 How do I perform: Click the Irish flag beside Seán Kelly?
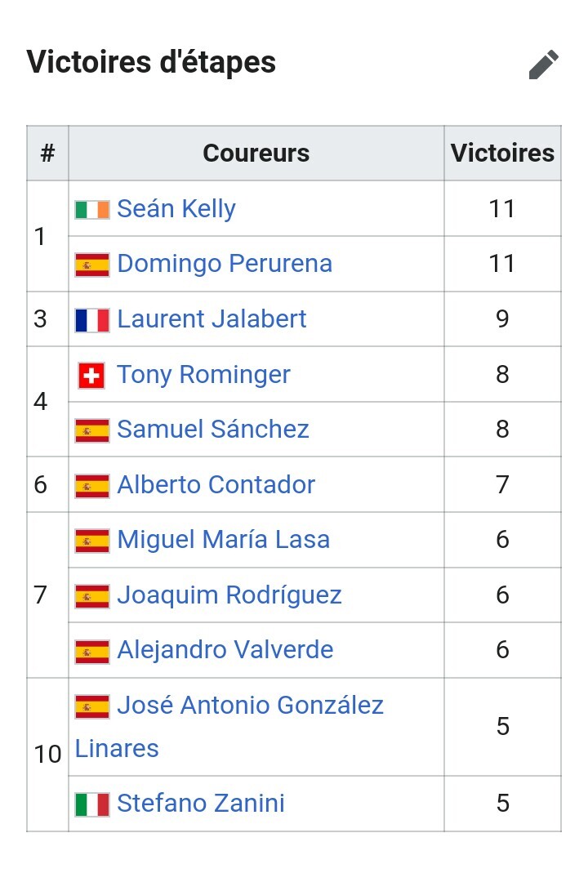92,209
